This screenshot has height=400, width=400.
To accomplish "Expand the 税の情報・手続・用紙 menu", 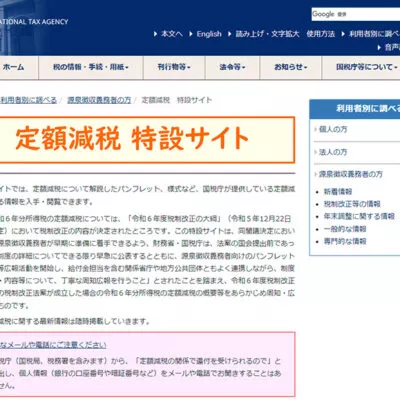I will coord(91,67).
